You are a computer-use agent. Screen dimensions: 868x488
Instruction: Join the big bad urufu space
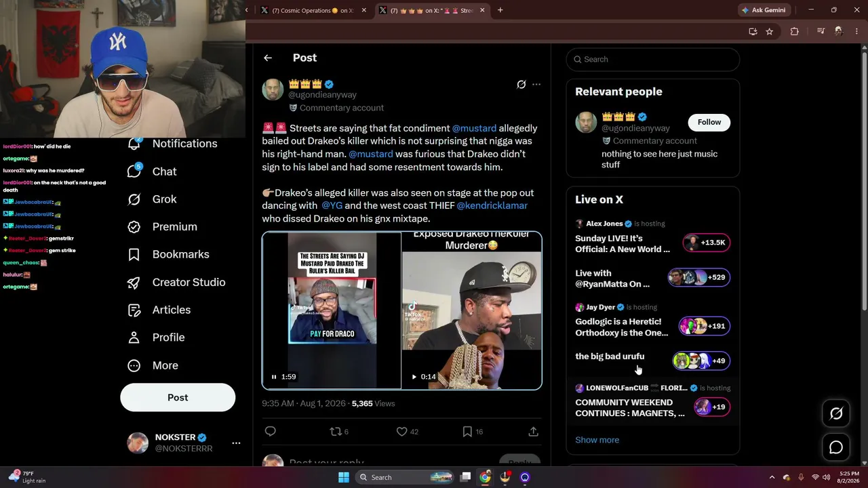coord(652,359)
